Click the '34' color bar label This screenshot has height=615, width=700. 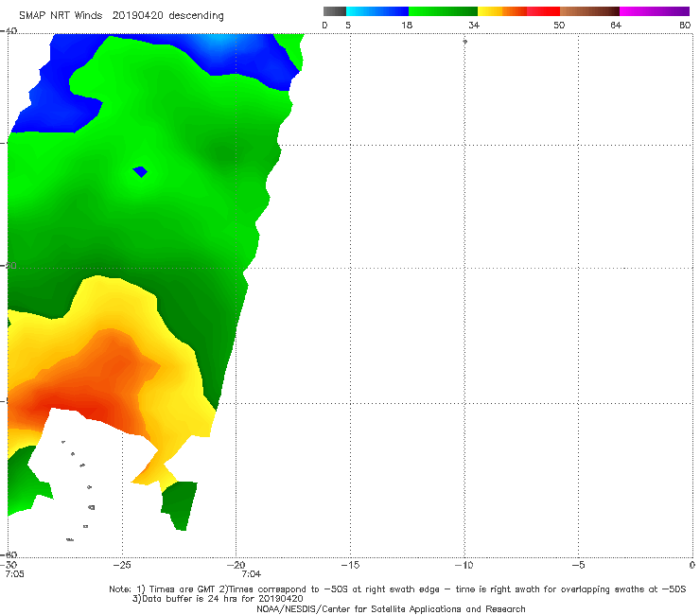point(474,26)
